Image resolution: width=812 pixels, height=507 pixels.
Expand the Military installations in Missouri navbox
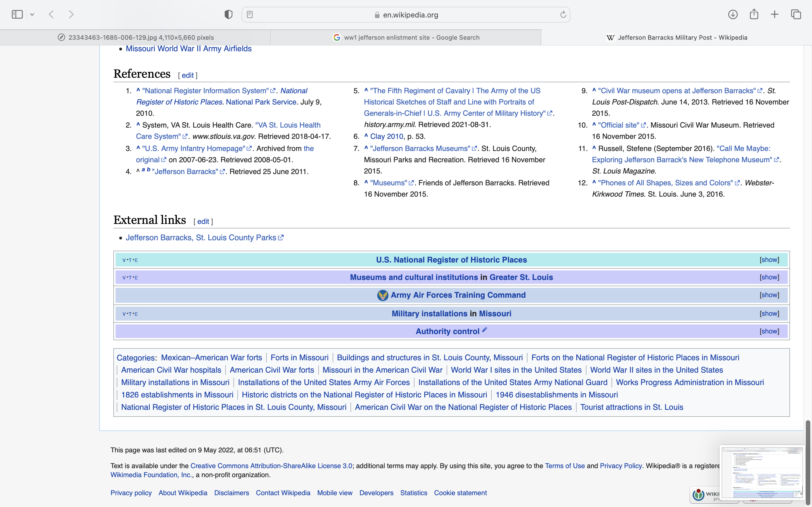click(769, 313)
